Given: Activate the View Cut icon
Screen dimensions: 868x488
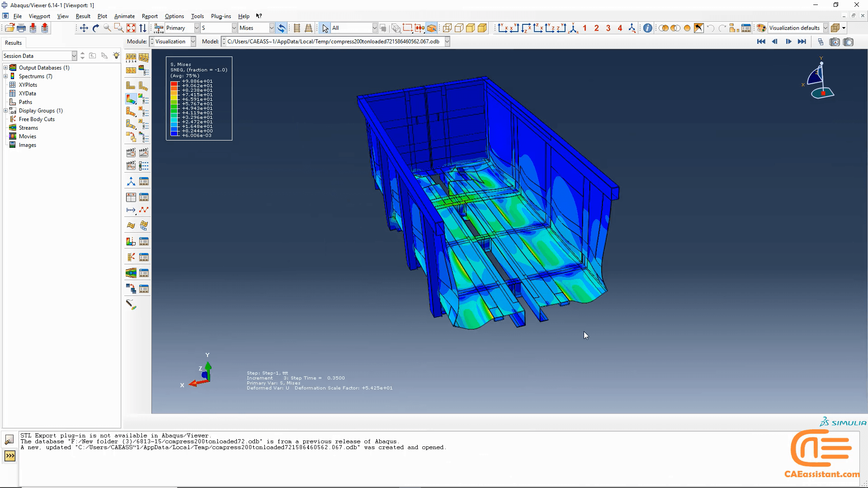Looking at the screenshot, I should 131,242.
